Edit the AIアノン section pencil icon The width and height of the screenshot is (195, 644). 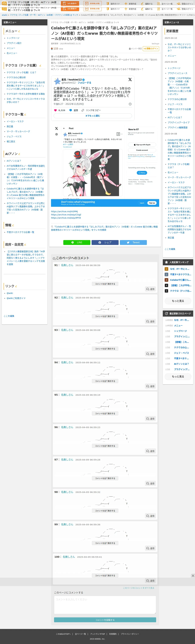tap(19, 154)
